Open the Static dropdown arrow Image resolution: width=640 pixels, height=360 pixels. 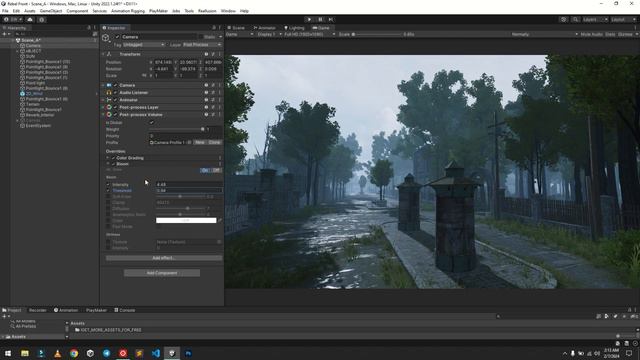220,37
